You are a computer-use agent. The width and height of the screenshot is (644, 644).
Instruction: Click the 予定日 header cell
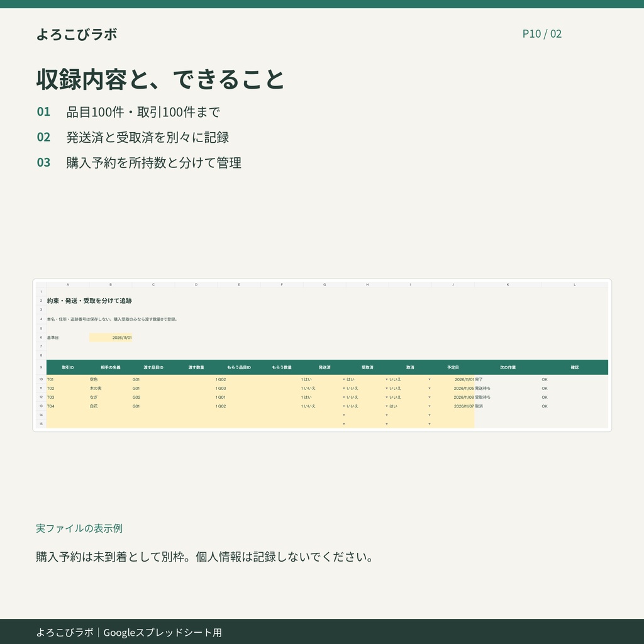[x=453, y=367]
